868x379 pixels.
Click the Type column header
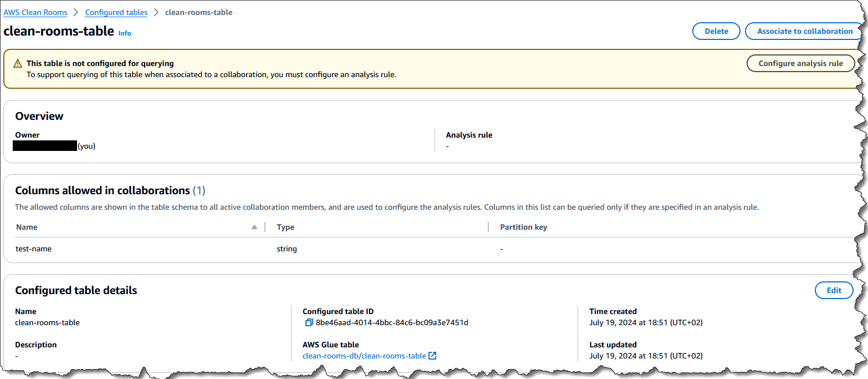pyautogui.click(x=285, y=227)
